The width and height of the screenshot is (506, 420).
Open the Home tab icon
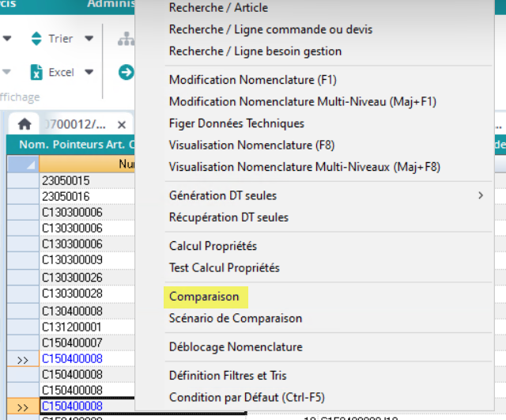(x=25, y=125)
